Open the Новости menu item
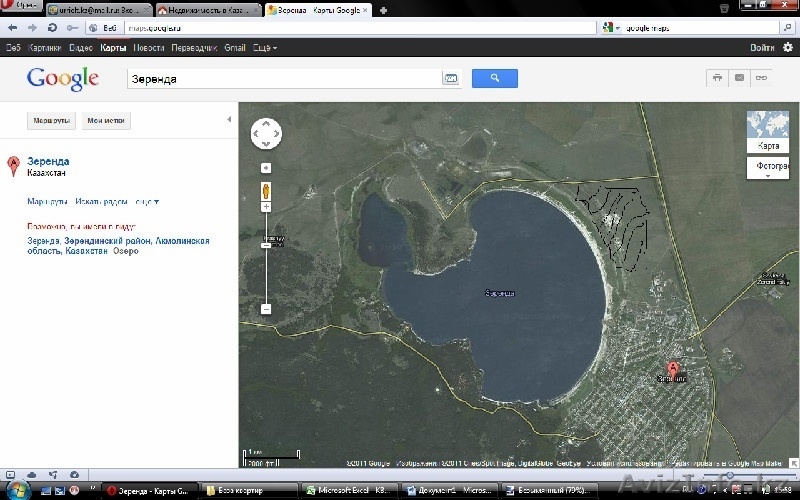Screen dimensions: 800x500 (148, 47)
